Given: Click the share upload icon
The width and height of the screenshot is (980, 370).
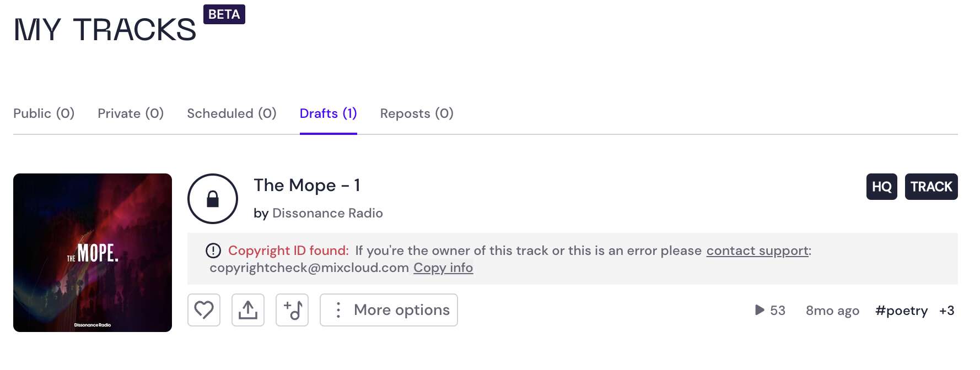Looking at the screenshot, I should [248, 310].
